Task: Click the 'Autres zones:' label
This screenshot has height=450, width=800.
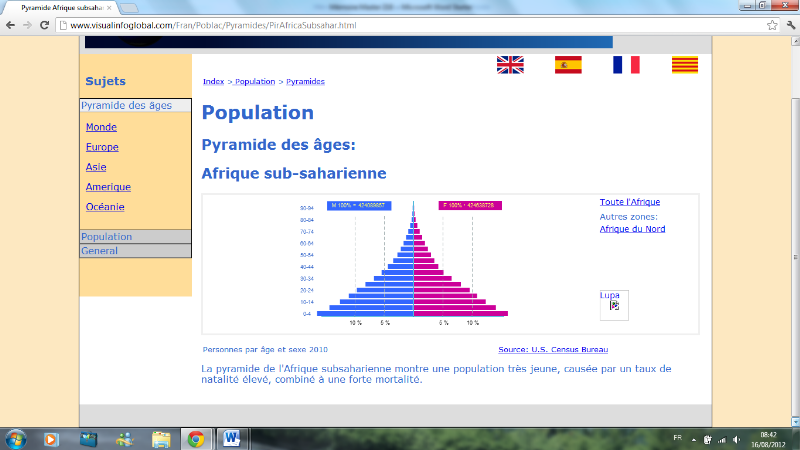Action: [629, 217]
